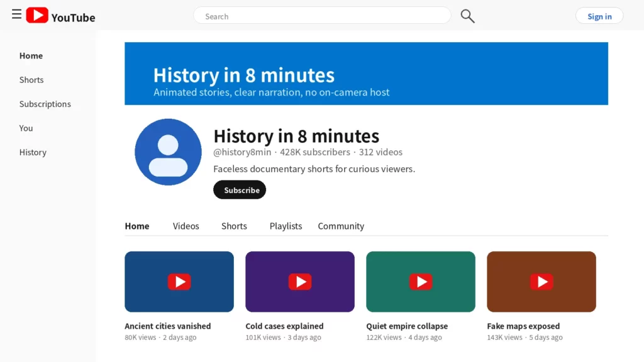Image resolution: width=644 pixels, height=362 pixels.
Task: Switch to the Videos tab
Action: point(186,226)
